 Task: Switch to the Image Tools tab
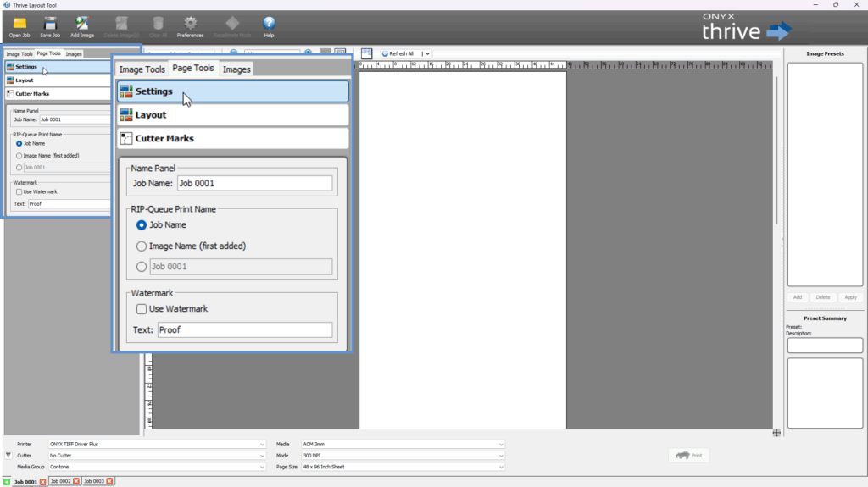pyautogui.click(x=142, y=69)
